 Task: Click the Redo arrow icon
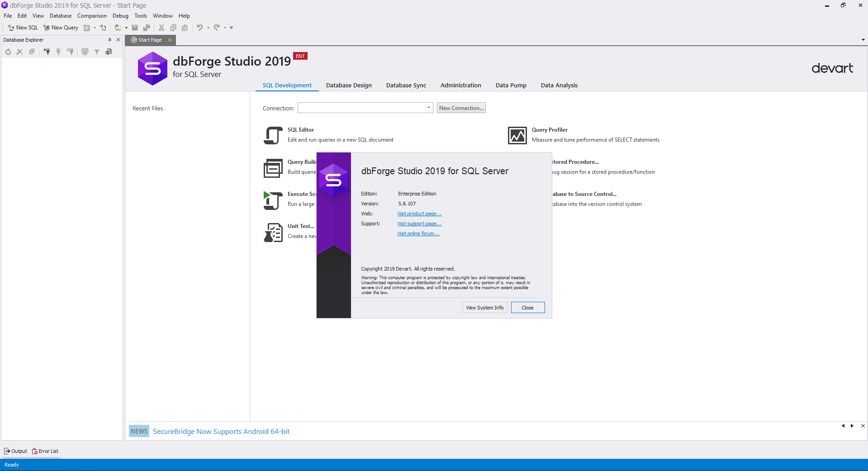[x=217, y=28]
